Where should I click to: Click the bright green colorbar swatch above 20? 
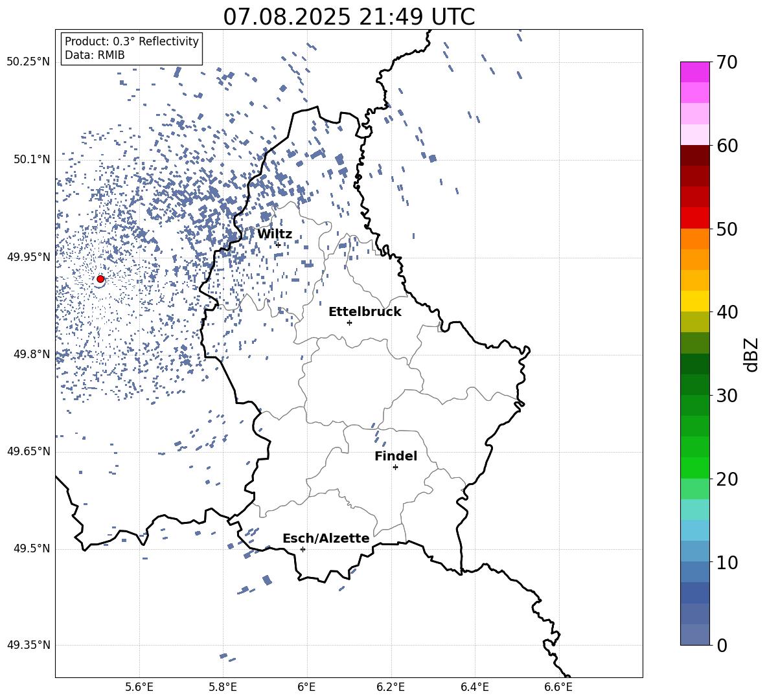tap(695, 468)
